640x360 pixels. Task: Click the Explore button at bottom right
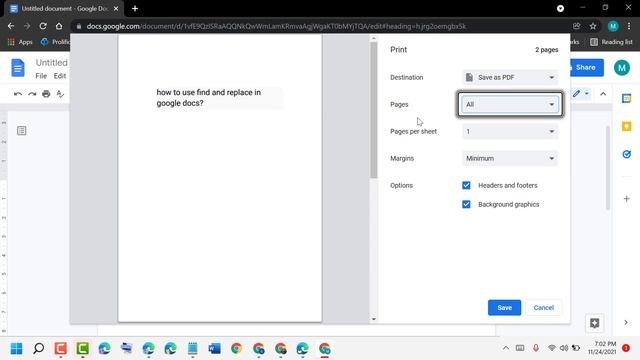tap(594, 323)
